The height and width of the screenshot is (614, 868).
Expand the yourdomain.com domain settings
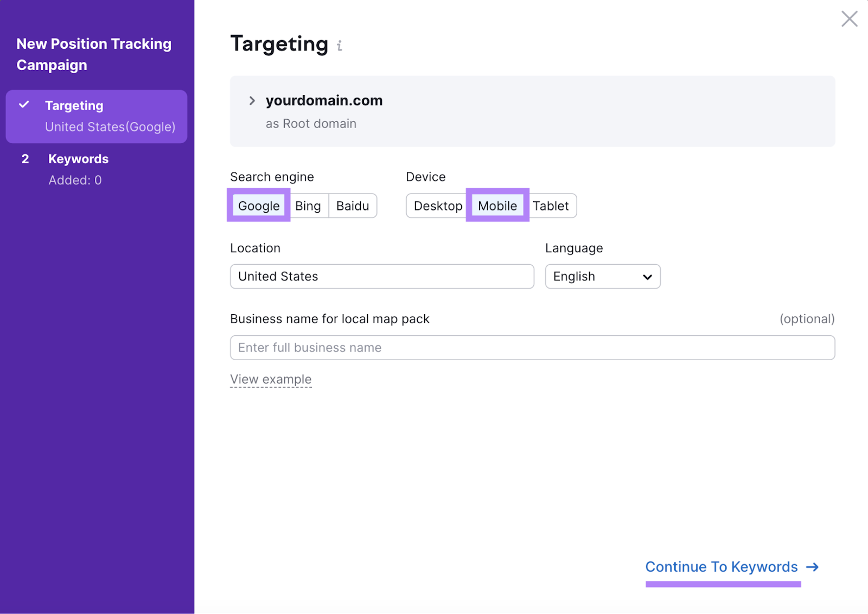(252, 101)
